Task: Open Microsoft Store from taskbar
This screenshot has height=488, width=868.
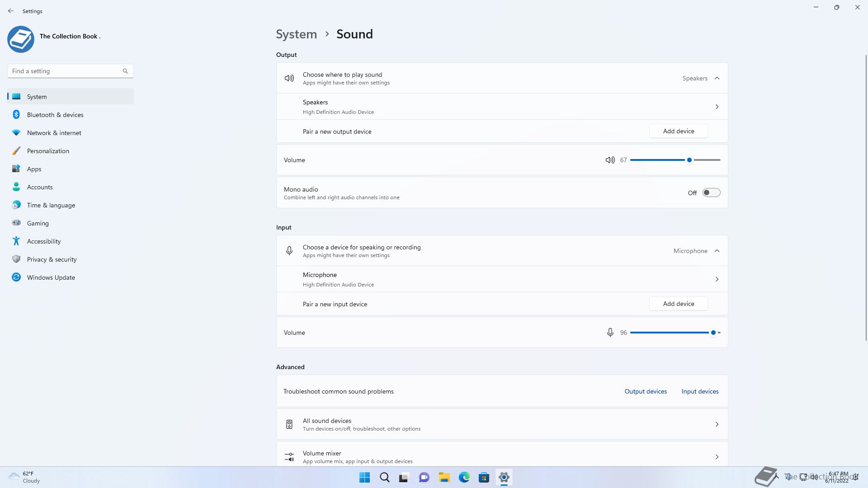Action: point(484,477)
